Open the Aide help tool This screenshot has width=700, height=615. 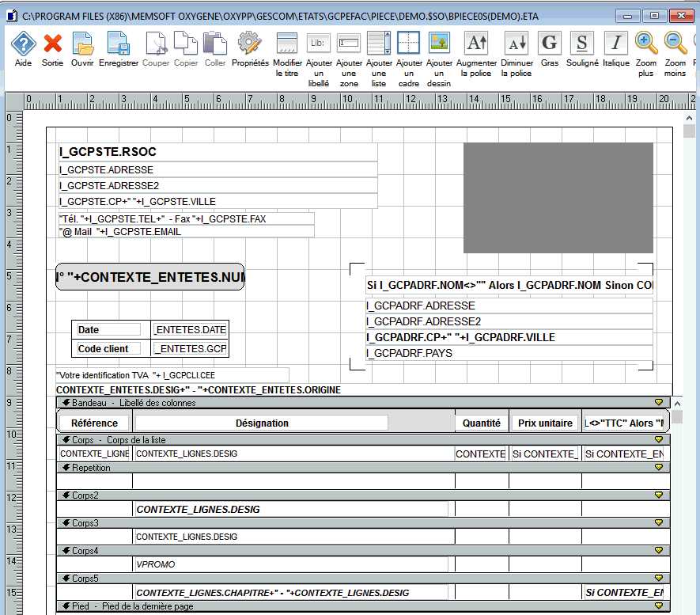tap(23, 44)
